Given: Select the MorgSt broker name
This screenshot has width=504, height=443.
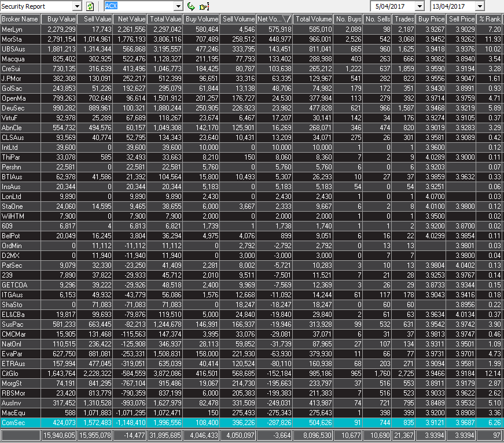Looking at the screenshot, I should point(12,383).
